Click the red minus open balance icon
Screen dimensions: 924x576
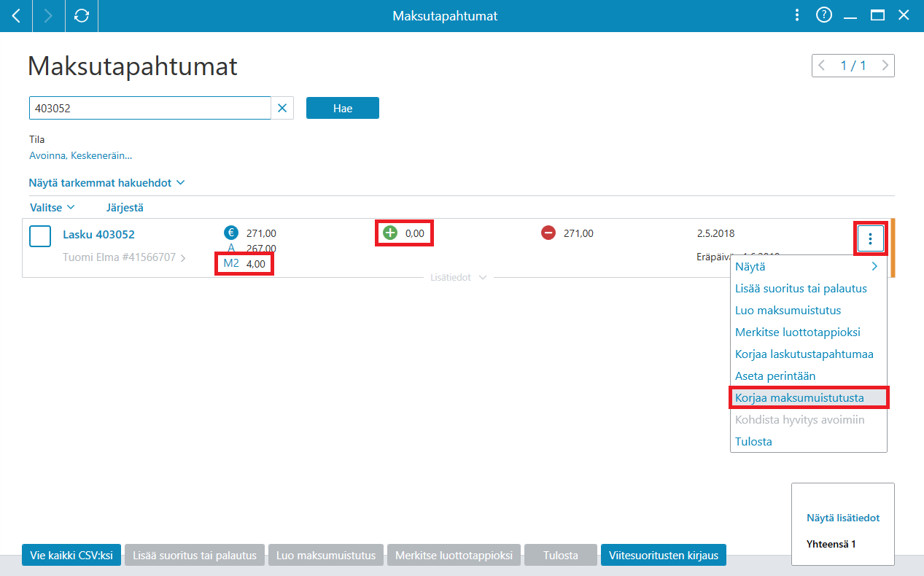(x=548, y=233)
